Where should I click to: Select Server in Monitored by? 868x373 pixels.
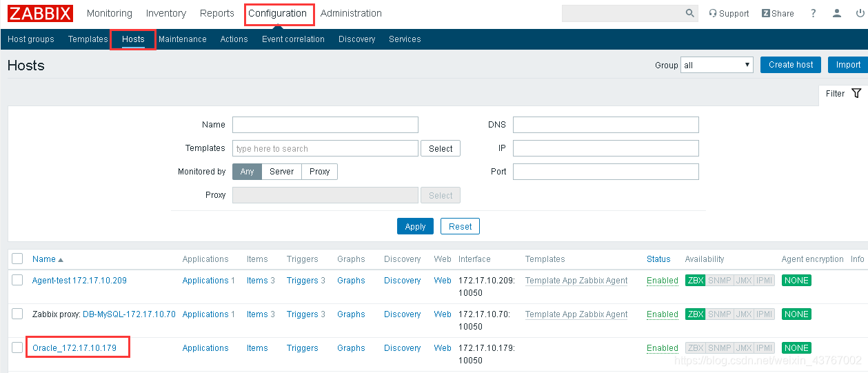pos(282,172)
